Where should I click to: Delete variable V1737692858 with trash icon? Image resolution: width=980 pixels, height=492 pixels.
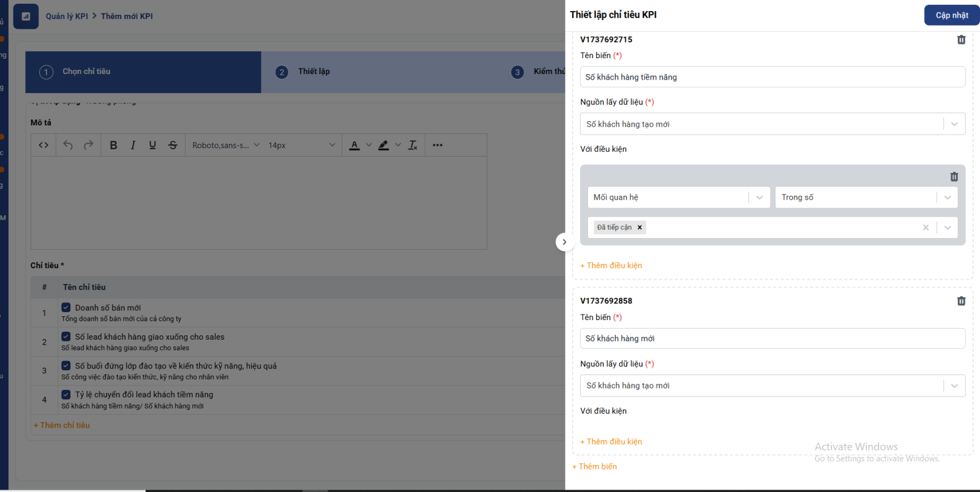[961, 301]
